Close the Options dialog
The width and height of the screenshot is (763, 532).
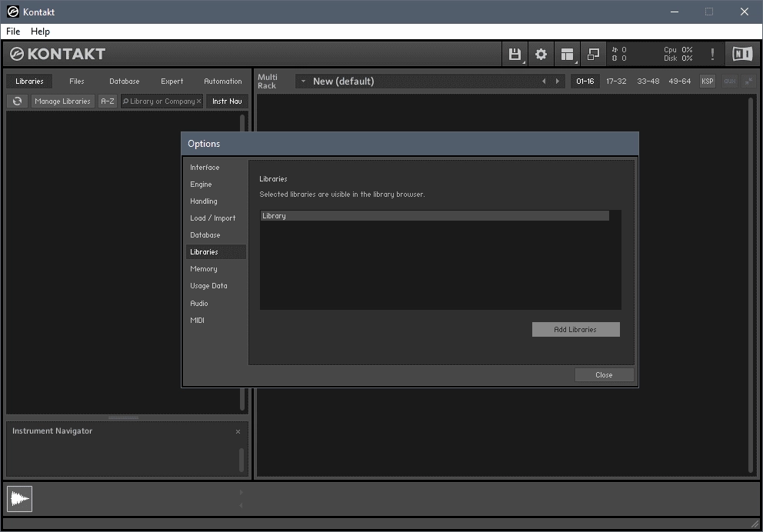[604, 375]
